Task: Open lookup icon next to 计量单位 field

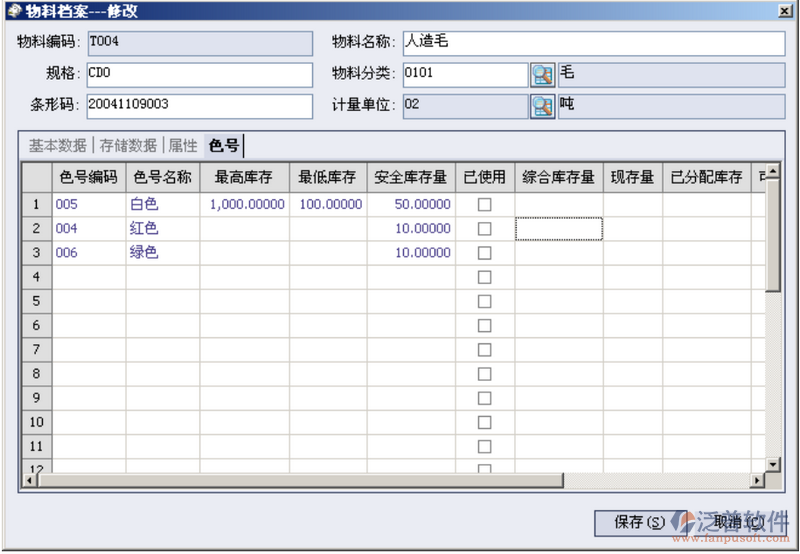Action: click(542, 107)
